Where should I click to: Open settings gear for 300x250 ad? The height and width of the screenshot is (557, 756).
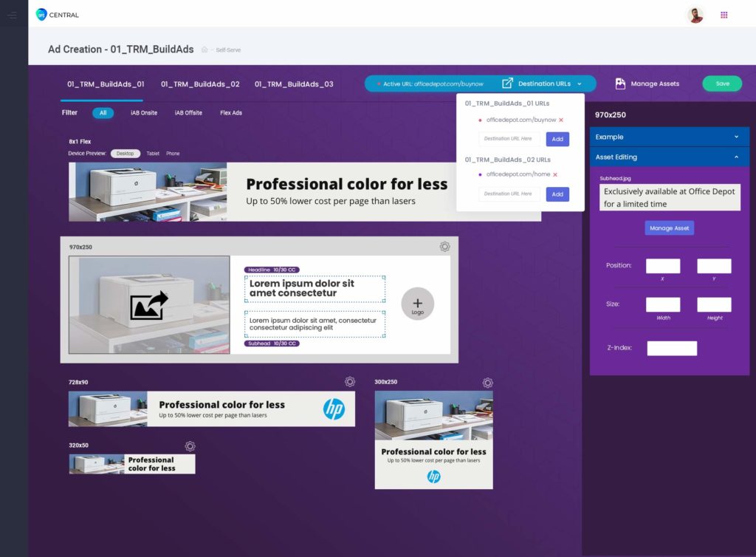(487, 383)
